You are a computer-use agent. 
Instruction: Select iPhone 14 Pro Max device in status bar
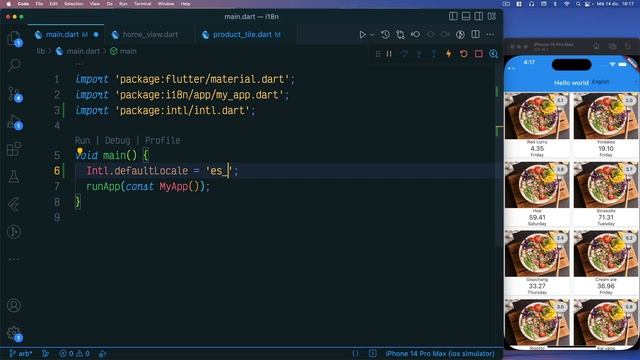440,353
